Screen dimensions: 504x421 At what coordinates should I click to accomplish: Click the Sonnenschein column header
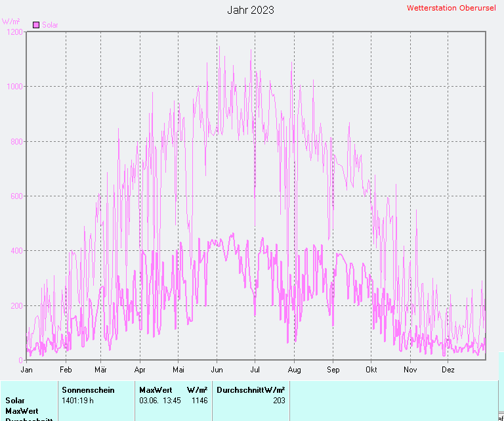(x=88, y=390)
